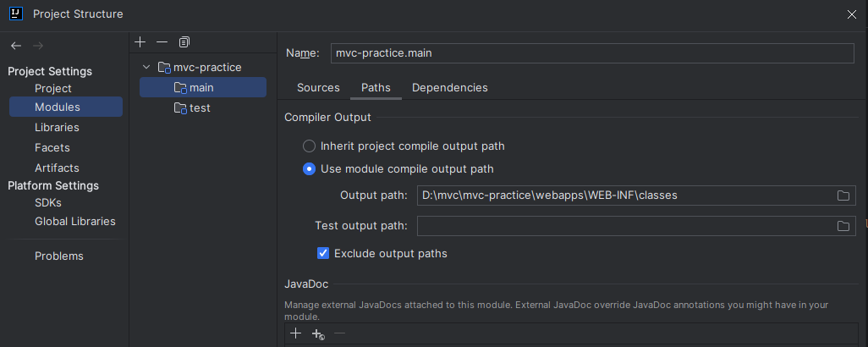Switch to the Paths tab
Screen dimensions: 868x347
click(376, 87)
